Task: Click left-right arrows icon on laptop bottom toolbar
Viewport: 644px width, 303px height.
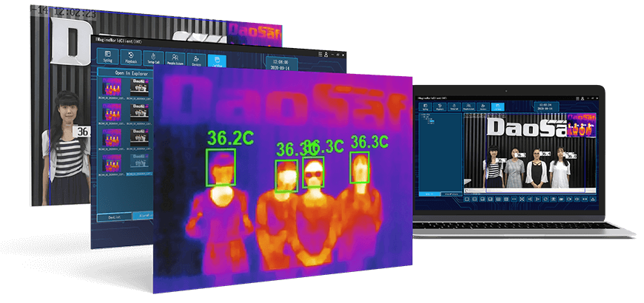Action: [x=585, y=200]
